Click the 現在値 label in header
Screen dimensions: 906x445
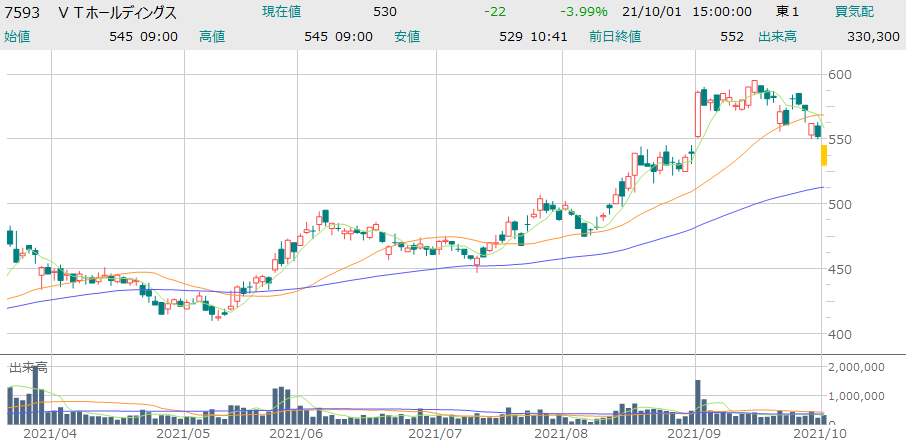tap(282, 12)
